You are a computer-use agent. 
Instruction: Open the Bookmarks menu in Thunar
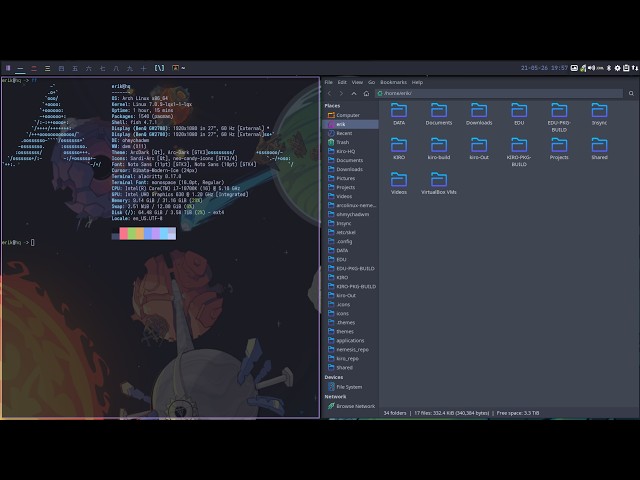tap(393, 82)
